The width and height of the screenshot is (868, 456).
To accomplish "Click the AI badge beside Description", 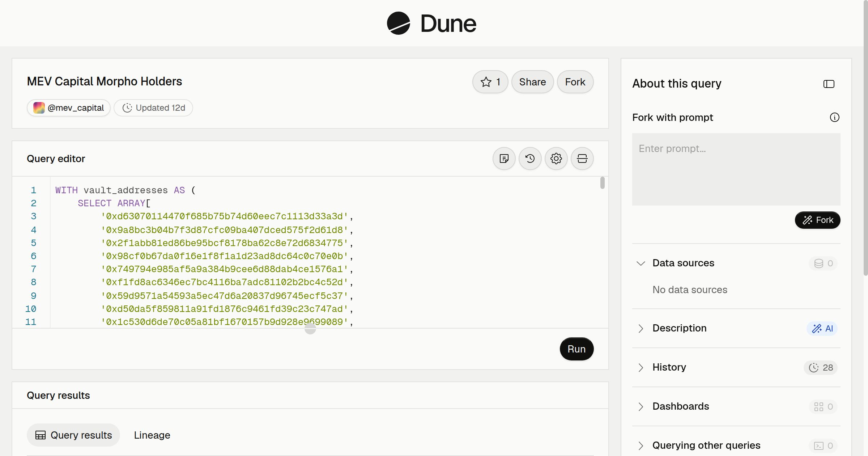I will point(822,328).
